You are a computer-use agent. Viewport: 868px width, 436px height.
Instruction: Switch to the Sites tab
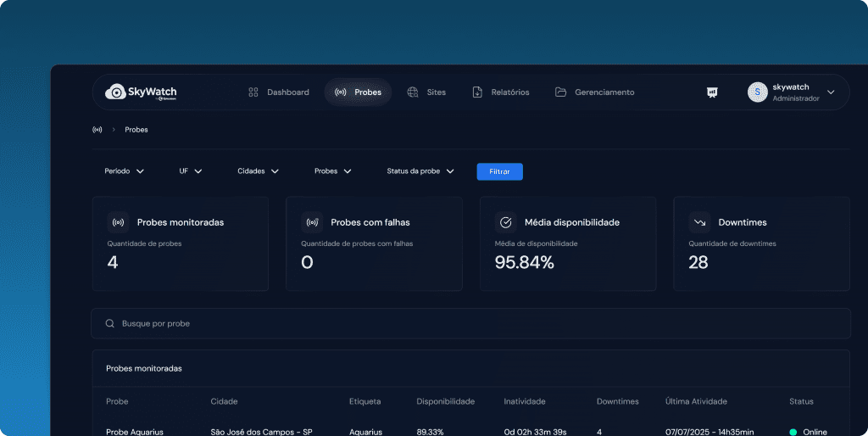(426, 92)
